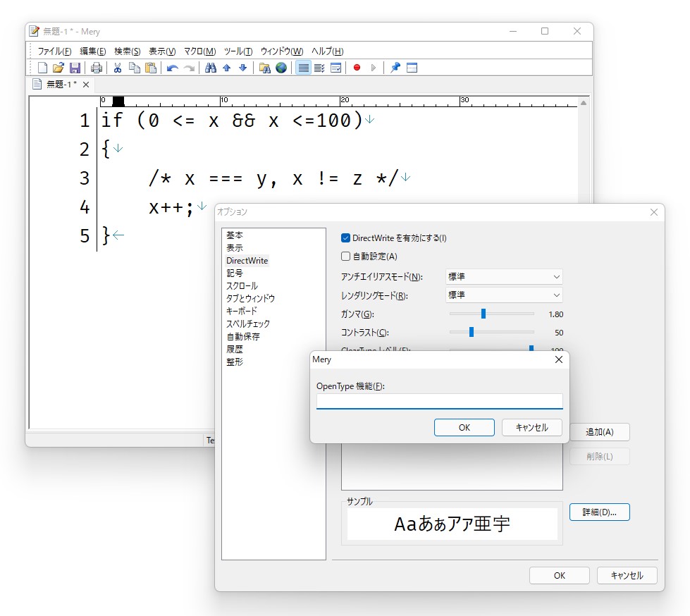690x616 pixels.
Task: Create a new file with the blank page icon
Action: 41,67
